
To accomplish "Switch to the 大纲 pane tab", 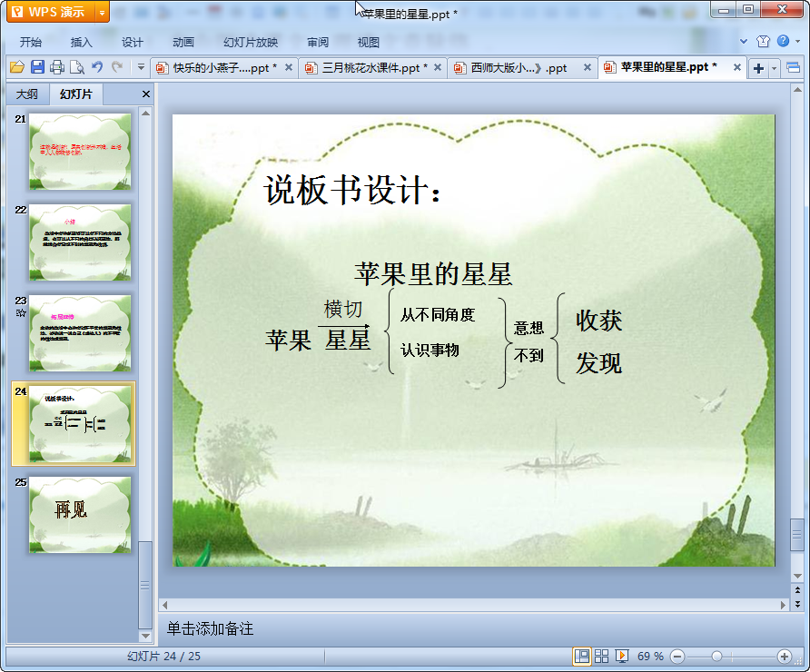I will 27,94.
